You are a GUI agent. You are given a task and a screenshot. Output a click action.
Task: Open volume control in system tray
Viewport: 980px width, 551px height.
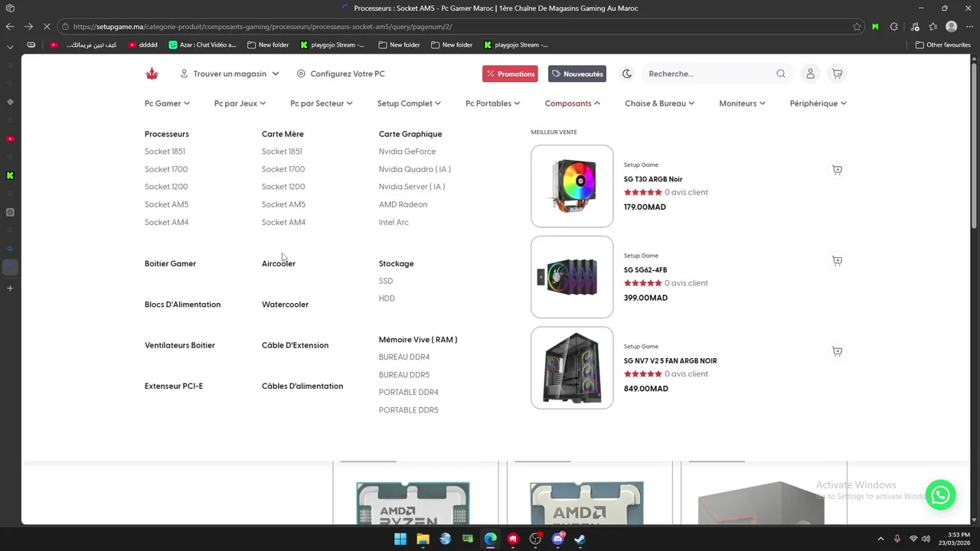(926, 539)
